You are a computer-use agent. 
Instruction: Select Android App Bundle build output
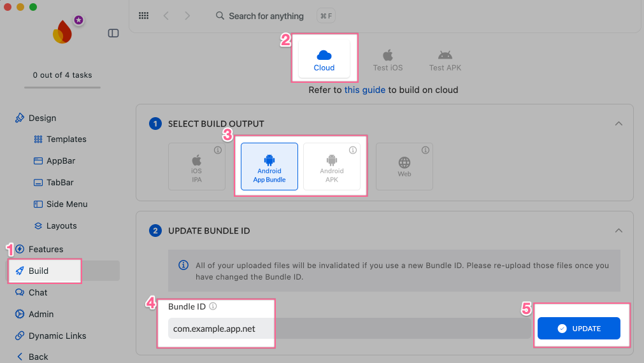tap(269, 166)
